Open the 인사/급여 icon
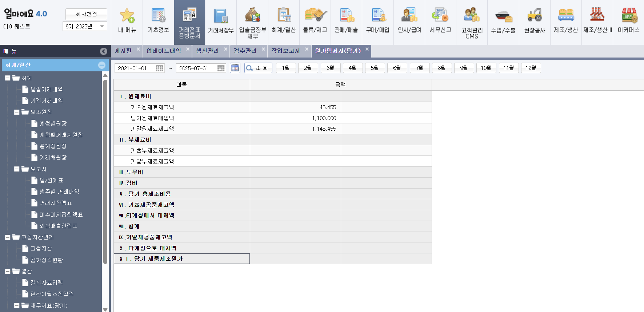644x312 pixels. pyautogui.click(x=409, y=15)
